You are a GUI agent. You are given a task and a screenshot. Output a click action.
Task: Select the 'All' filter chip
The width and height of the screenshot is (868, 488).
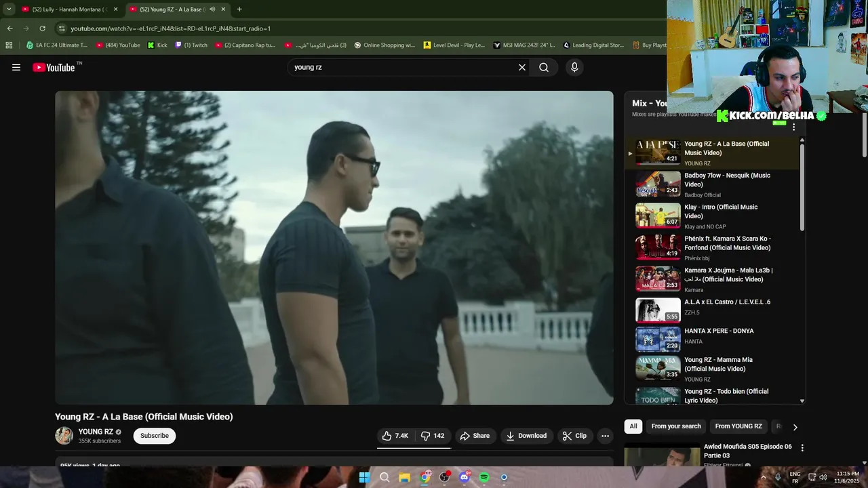(x=633, y=426)
